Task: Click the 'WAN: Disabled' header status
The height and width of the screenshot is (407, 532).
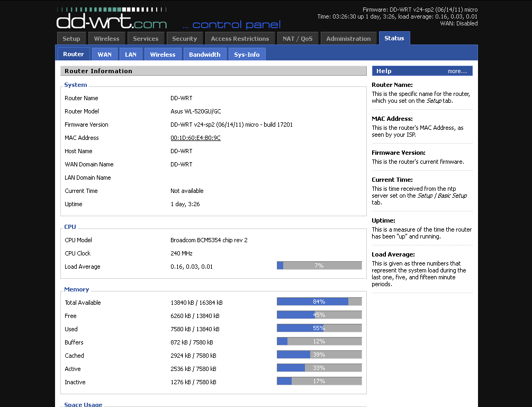Action: click(x=459, y=23)
